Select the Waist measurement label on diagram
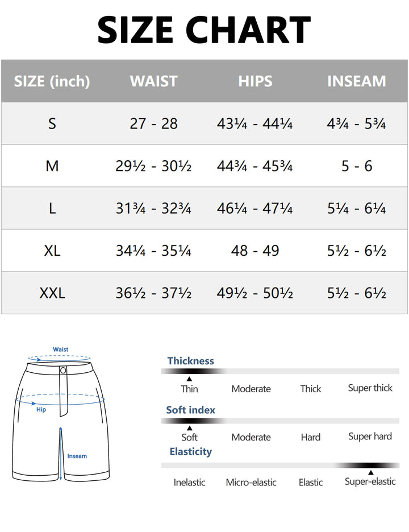This screenshot has height=532, width=409. tap(61, 350)
